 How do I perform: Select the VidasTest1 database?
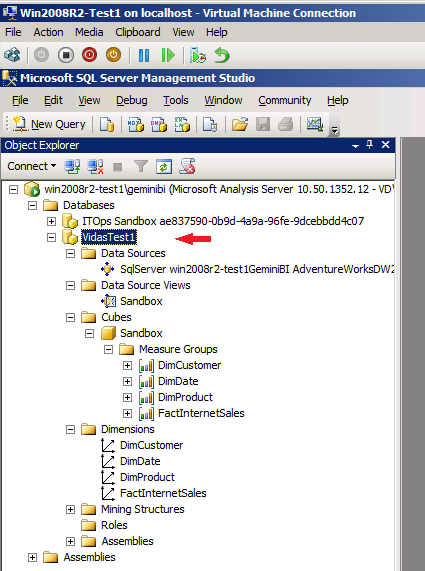[x=109, y=237]
